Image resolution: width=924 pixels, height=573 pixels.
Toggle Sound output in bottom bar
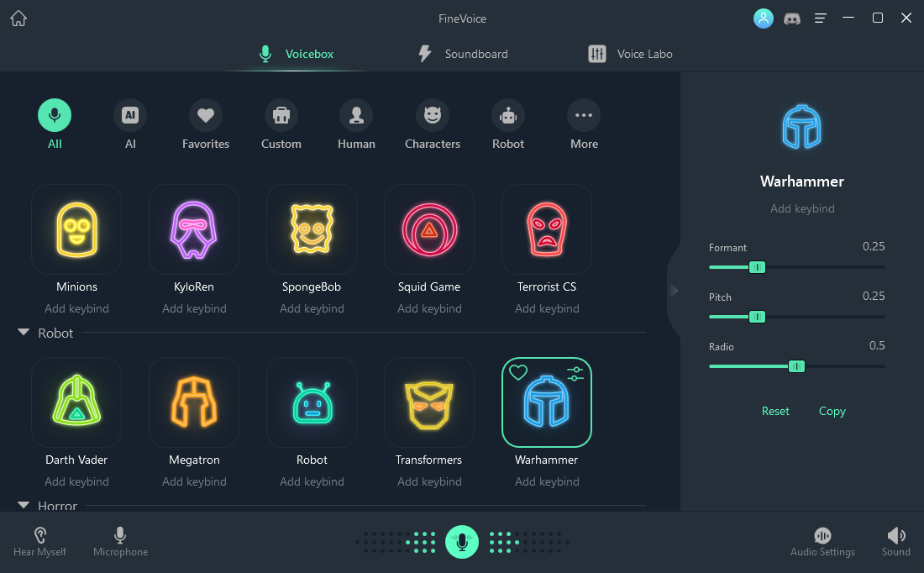point(895,542)
